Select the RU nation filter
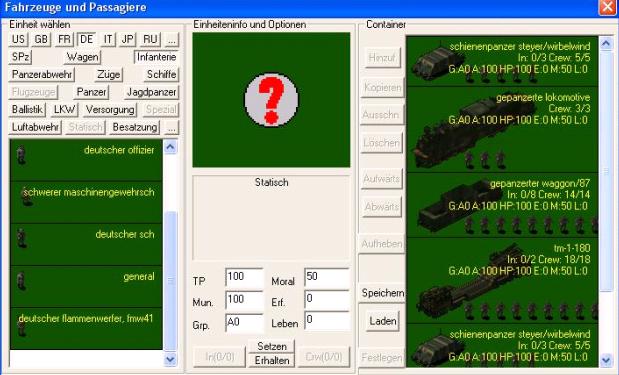The height and width of the screenshot is (375, 619). 150,39
